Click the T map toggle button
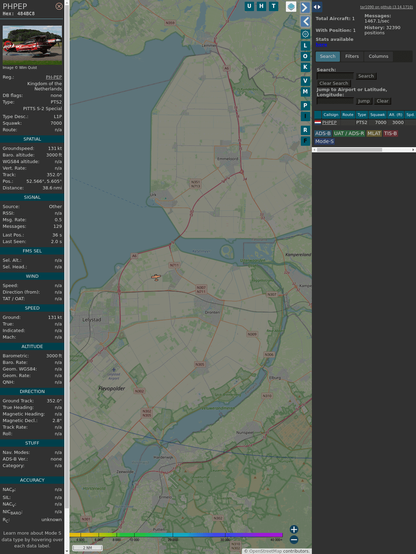The width and height of the screenshot is (416, 554). tap(273, 6)
